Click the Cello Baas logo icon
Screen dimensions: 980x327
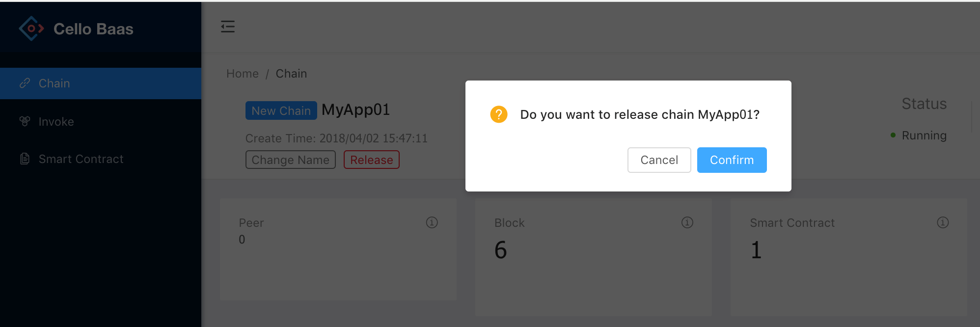31,28
